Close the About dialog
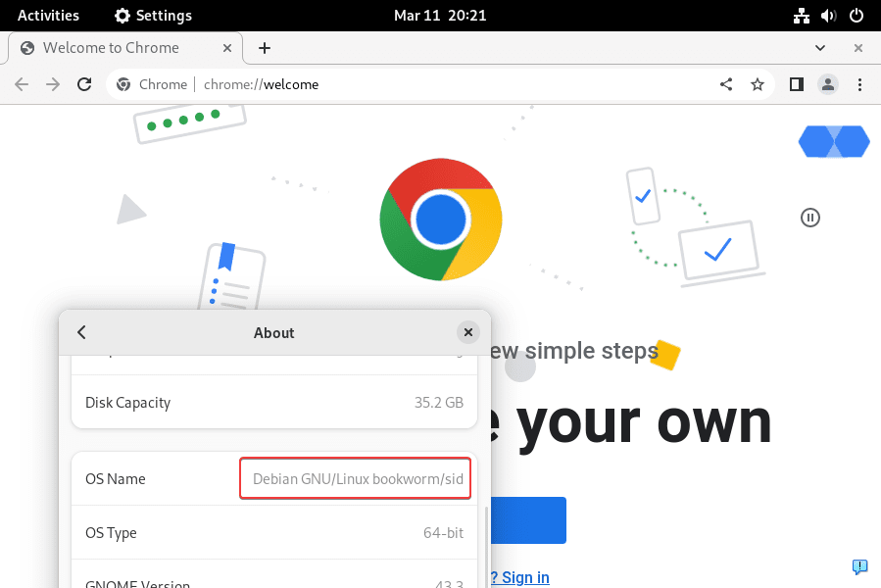Image resolution: width=881 pixels, height=588 pixels. click(468, 332)
